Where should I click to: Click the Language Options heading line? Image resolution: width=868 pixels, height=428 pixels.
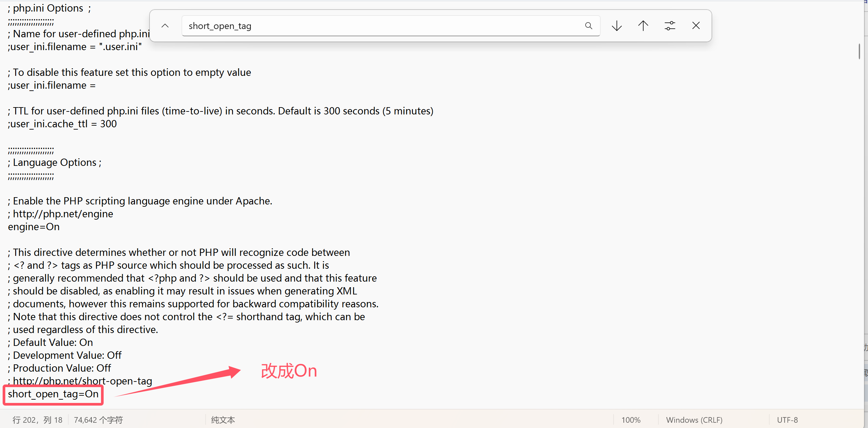[54, 162]
